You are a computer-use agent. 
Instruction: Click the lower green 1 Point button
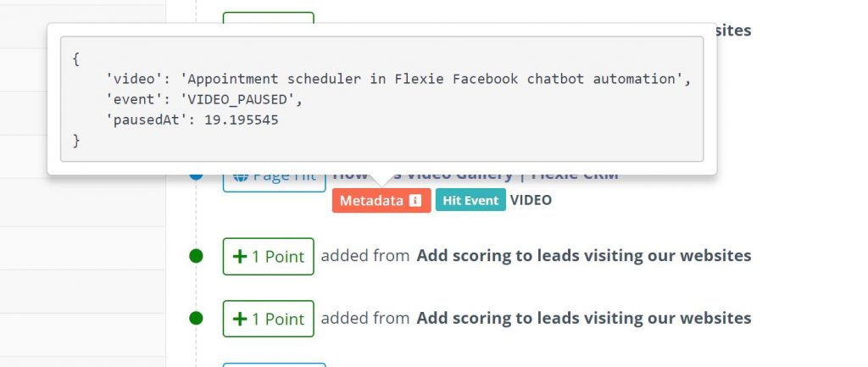point(269,319)
